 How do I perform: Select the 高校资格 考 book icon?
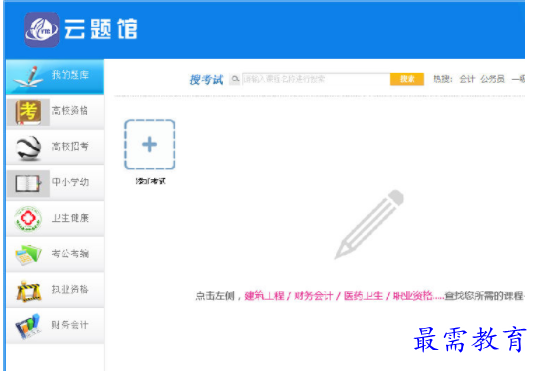point(29,112)
